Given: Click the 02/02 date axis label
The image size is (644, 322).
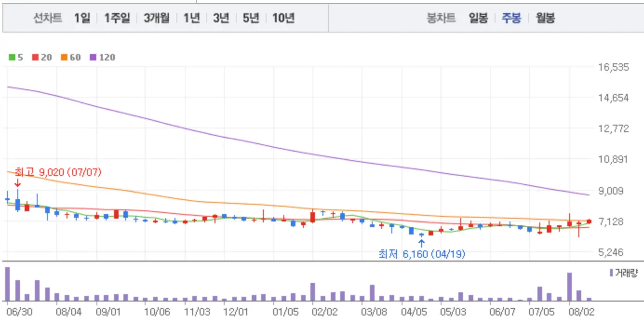Looking at the screenshot, I should click(x=324, y=311).
